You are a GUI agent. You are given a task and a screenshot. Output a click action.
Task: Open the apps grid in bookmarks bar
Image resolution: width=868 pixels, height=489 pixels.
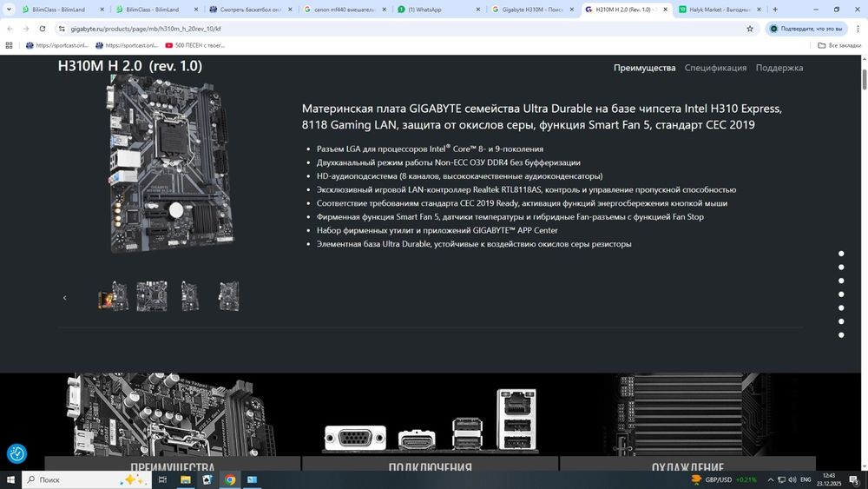9,45
